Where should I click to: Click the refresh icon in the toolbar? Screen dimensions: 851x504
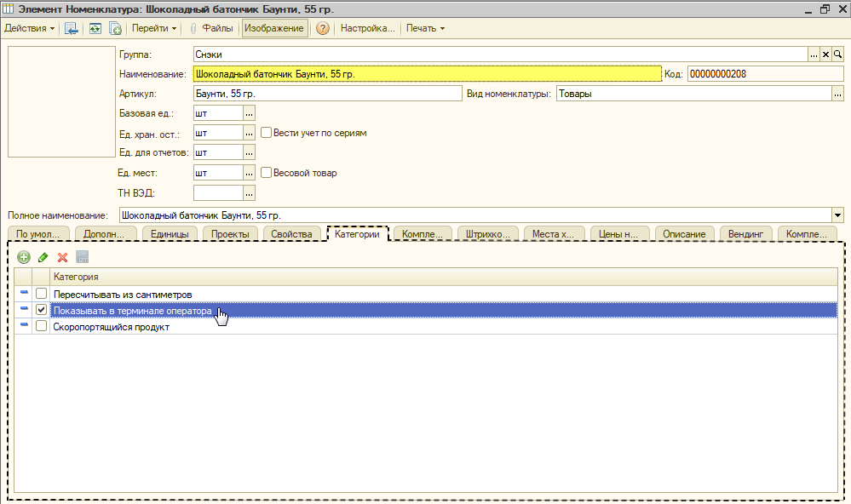95,28
